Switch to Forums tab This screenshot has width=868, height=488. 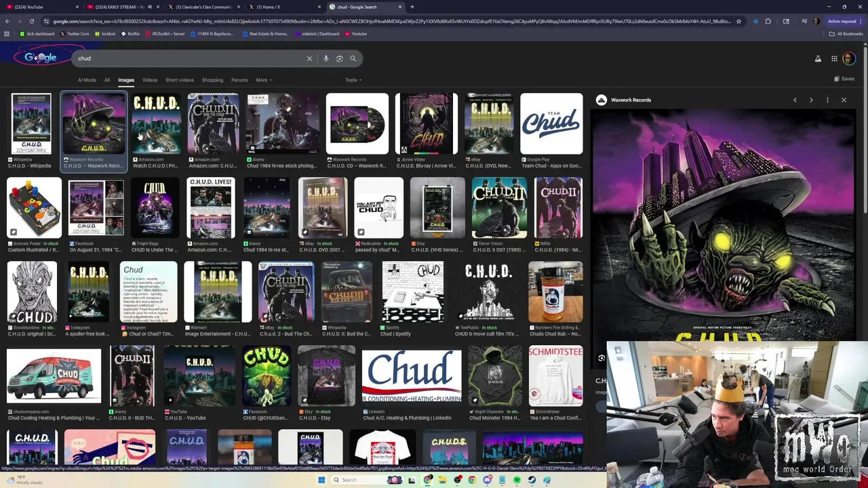click(239, 80)
